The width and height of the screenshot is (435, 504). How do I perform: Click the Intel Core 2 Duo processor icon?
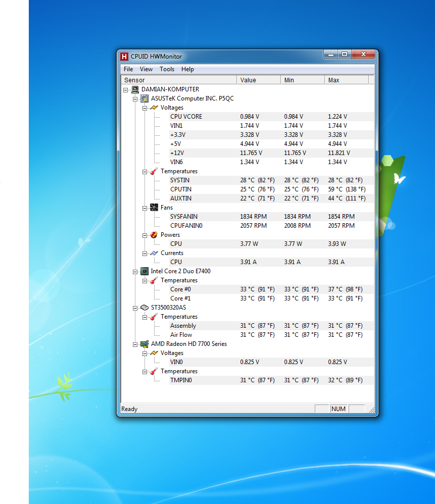point(144,271)
